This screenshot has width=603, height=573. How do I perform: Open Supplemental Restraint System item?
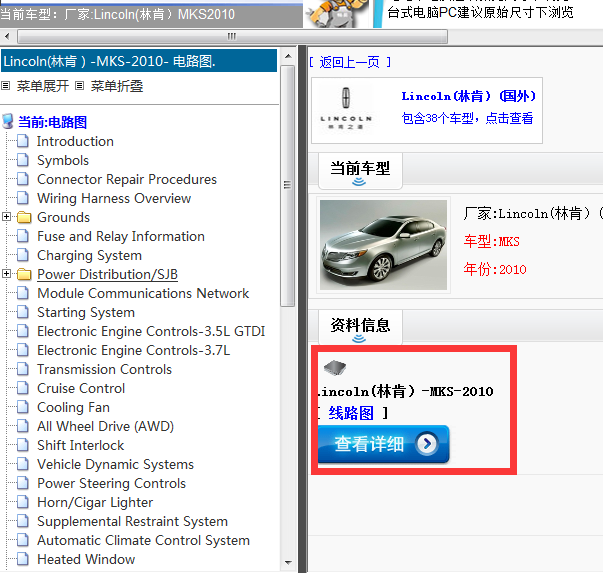[x=132, y=521]
